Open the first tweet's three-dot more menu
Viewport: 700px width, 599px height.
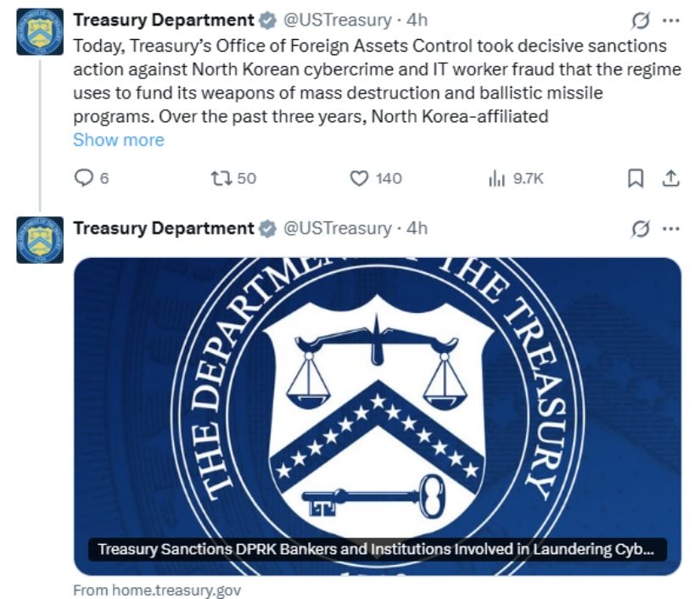click(x=670, y=20)
